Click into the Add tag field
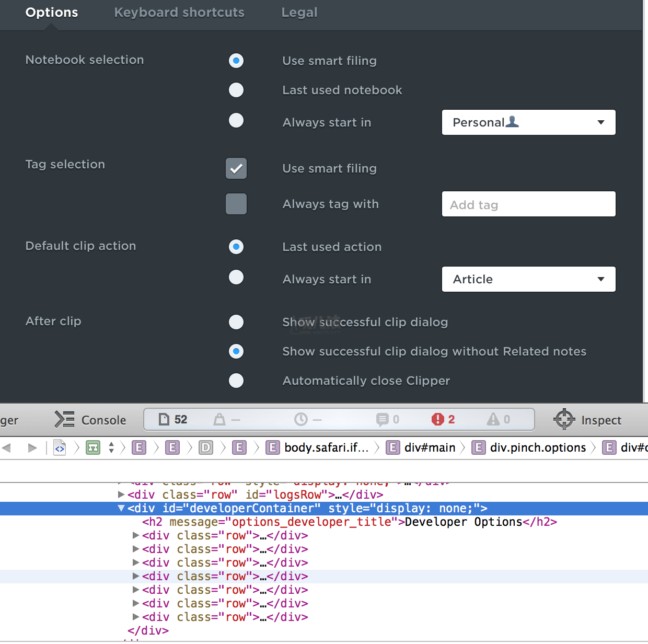Image resolution: width=648 pixels, height=644 pixels. [529, 204]
